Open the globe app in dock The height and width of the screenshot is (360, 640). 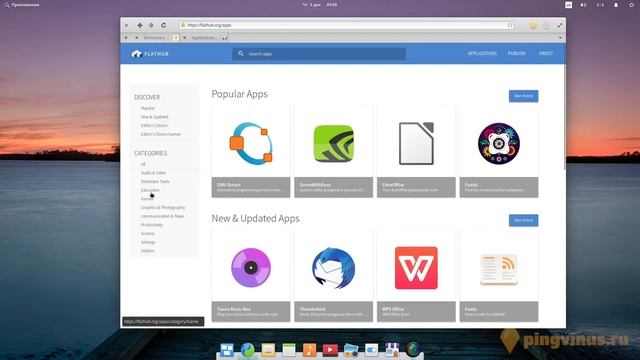[413, 350]
